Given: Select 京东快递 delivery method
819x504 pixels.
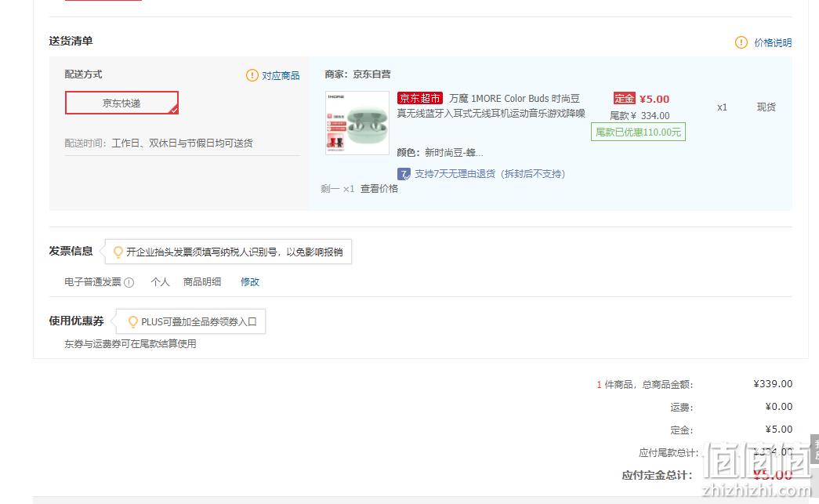Looking at the screenshot, I should [x=121, y=103].
